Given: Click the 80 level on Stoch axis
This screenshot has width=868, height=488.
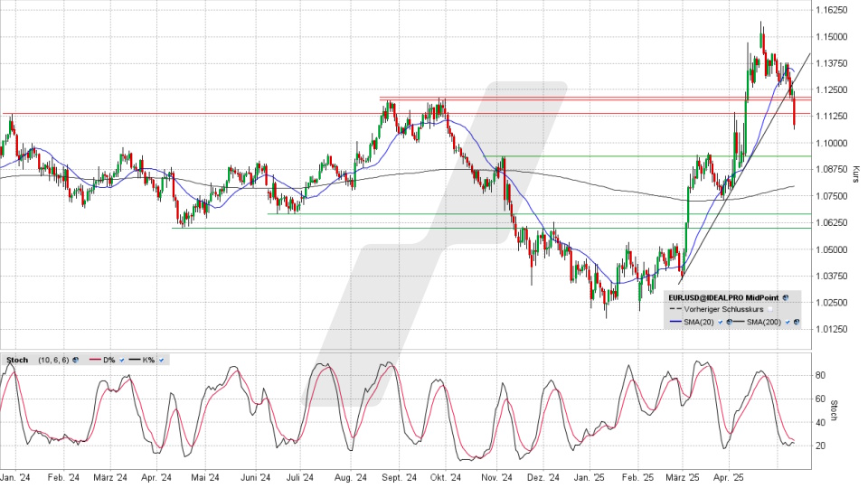Looking at the screenshot, I should pyautogui.click(x=820, y=375).
